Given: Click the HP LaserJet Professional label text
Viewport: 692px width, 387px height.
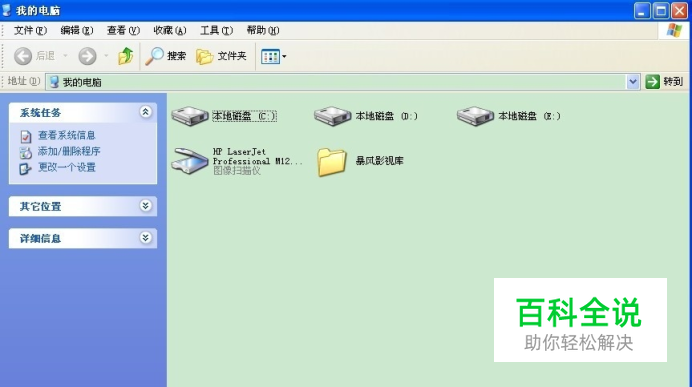Looking at the screenshot, I should pos(258,157).
